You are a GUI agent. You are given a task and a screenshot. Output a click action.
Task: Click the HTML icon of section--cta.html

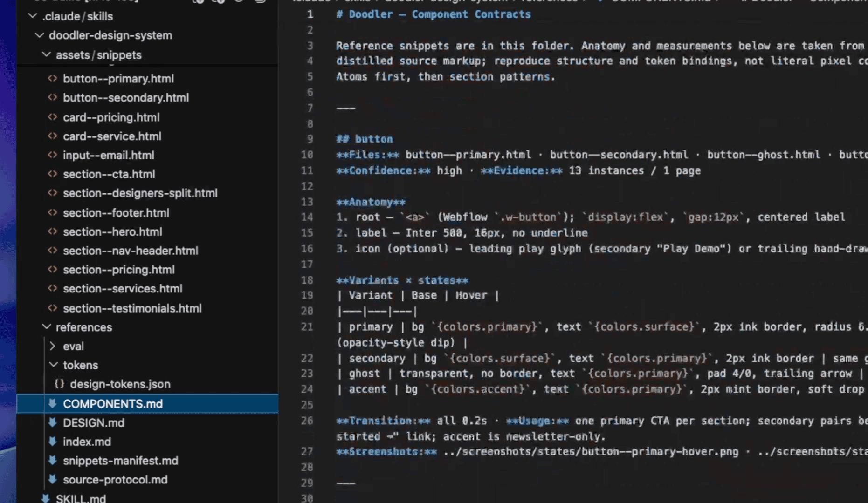click(x=53, y=174)
